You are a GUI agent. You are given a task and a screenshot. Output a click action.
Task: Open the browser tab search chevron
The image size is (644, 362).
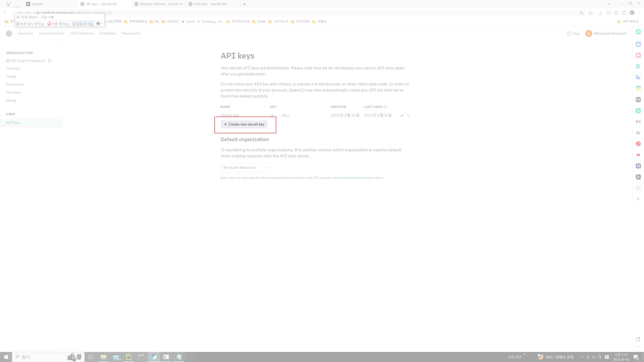609,4
